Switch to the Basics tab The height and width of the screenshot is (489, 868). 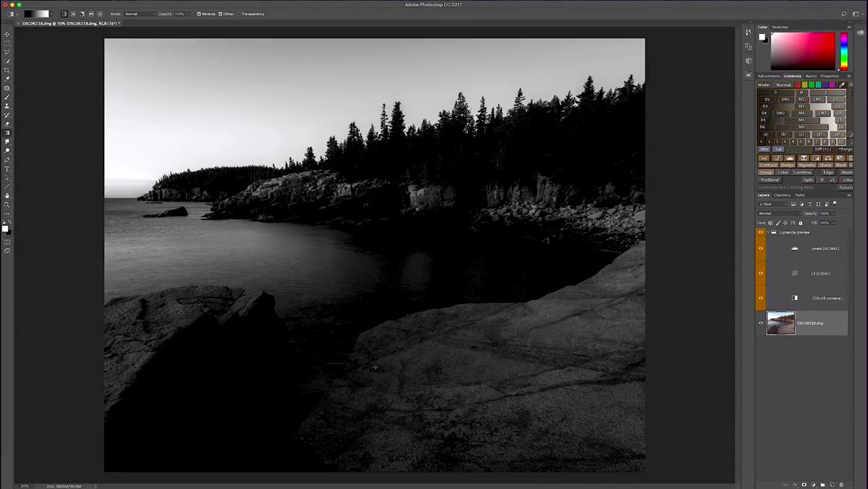[812, 76]
